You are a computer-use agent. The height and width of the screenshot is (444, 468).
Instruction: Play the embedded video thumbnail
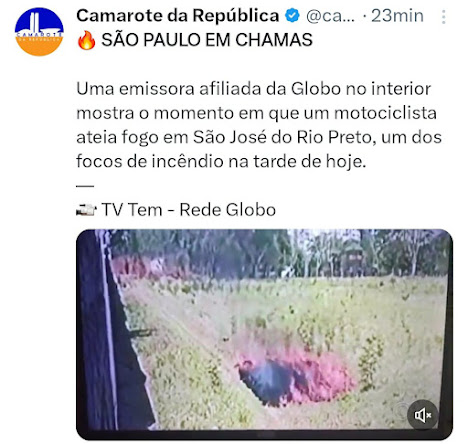point(264,334)
